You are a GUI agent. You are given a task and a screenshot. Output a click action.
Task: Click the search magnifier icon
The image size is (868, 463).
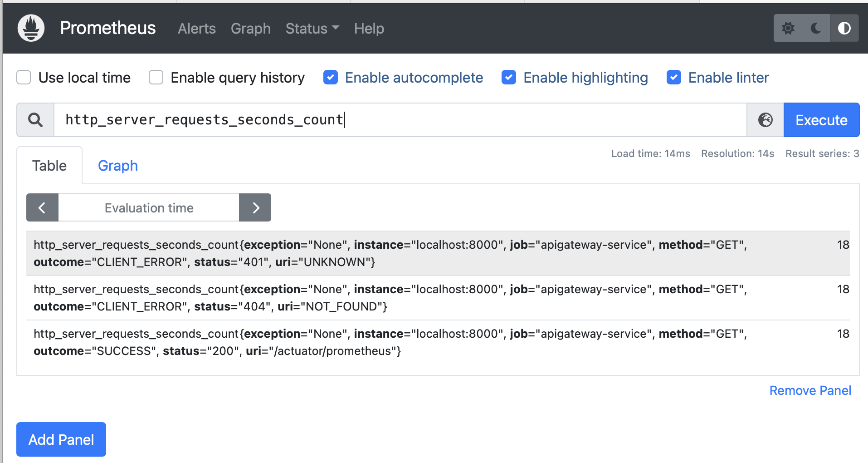(35, 120)
